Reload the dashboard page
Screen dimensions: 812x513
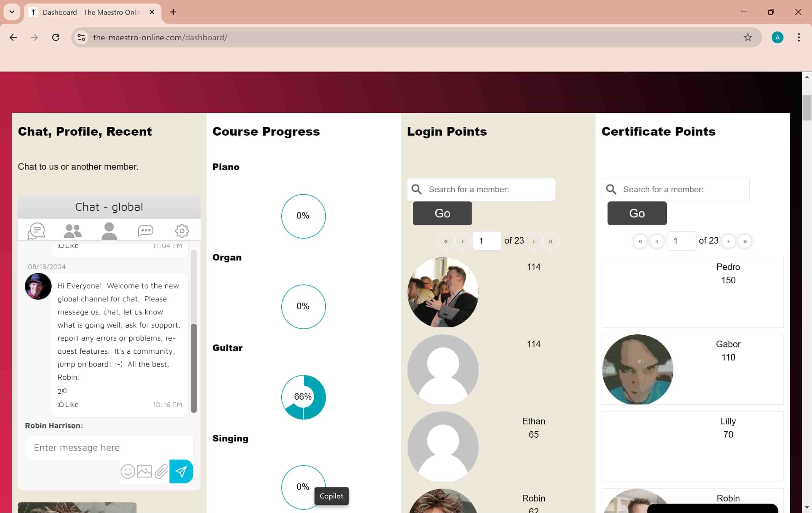(x=55, y=37)
